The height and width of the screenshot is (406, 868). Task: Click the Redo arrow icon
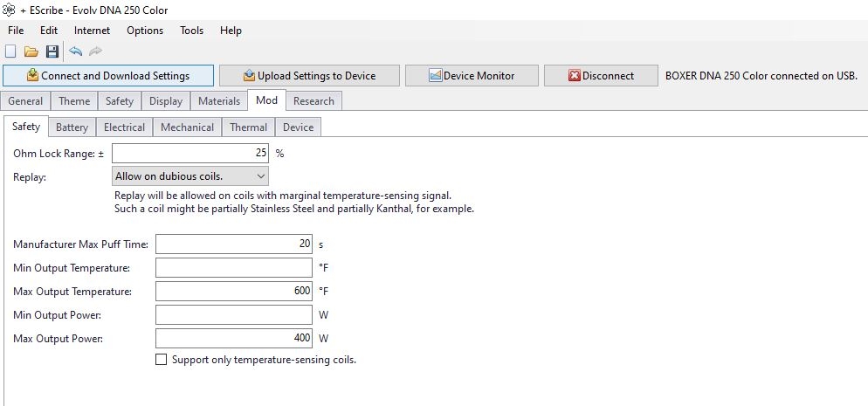pos(95,52)
